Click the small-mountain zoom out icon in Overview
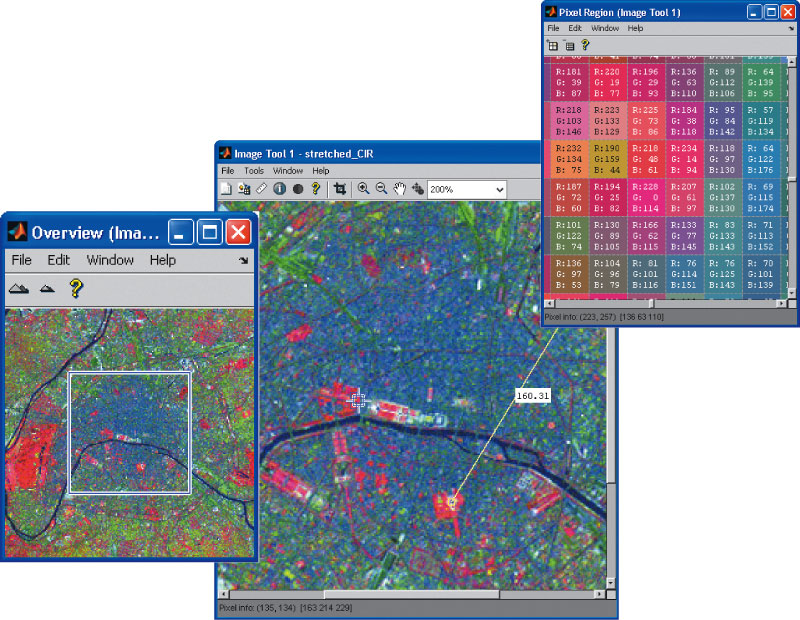This screenshot has width=800, height=620. point(47,289)
